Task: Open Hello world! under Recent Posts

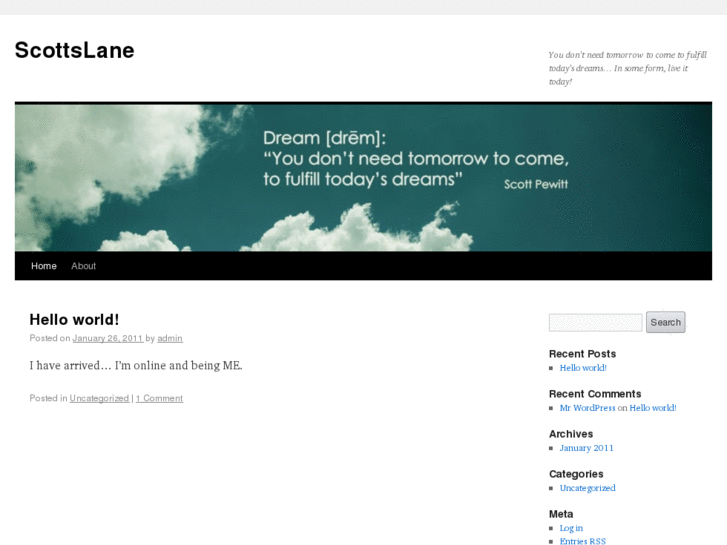Action: (x=583, y=368)
